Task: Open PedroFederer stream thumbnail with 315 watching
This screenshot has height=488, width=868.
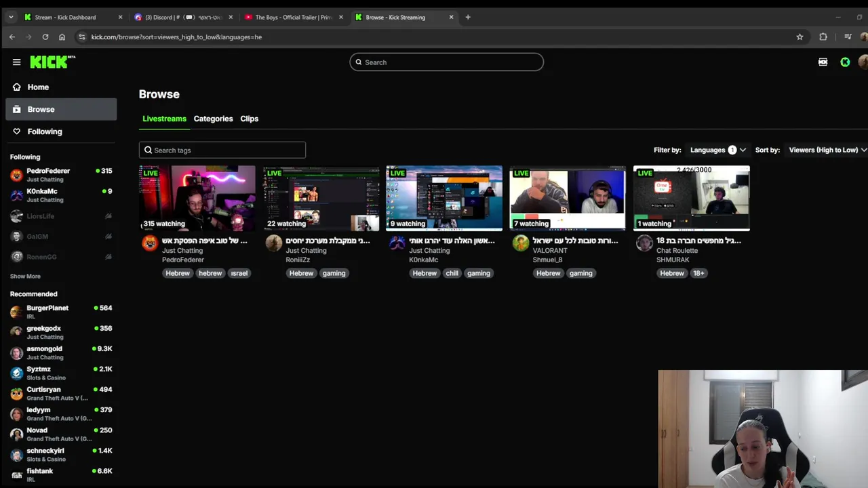Action: click(x=197, y=198)
